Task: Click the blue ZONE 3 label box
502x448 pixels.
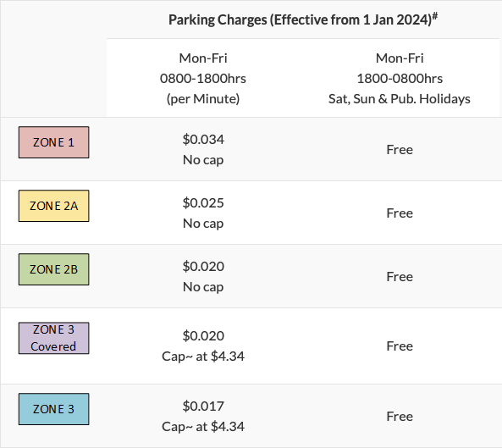Action: [x=54, y=409]
